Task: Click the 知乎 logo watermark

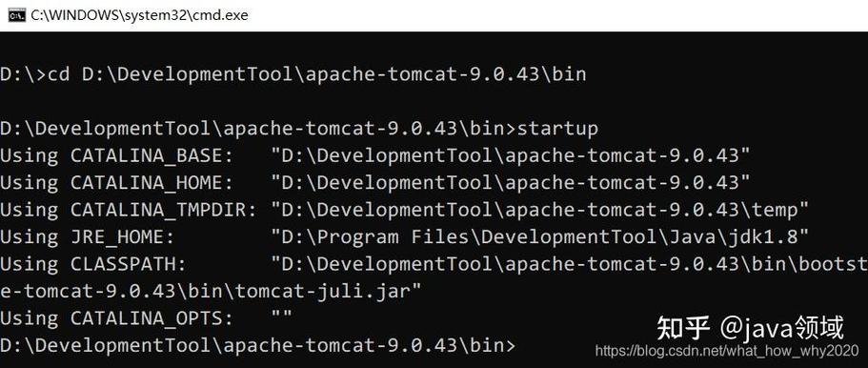Action: pyautogui.click(x=683, y=328)
